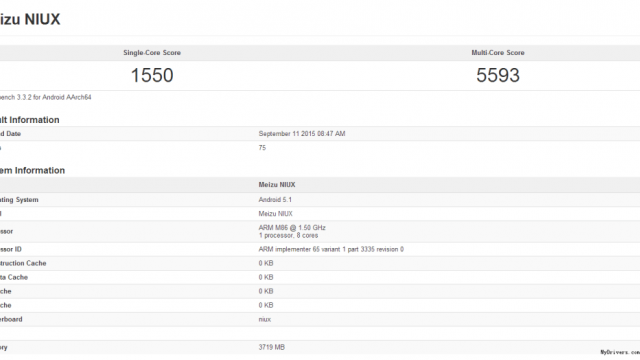Click '1 processor, 8 cores' text

pos(288,236)
